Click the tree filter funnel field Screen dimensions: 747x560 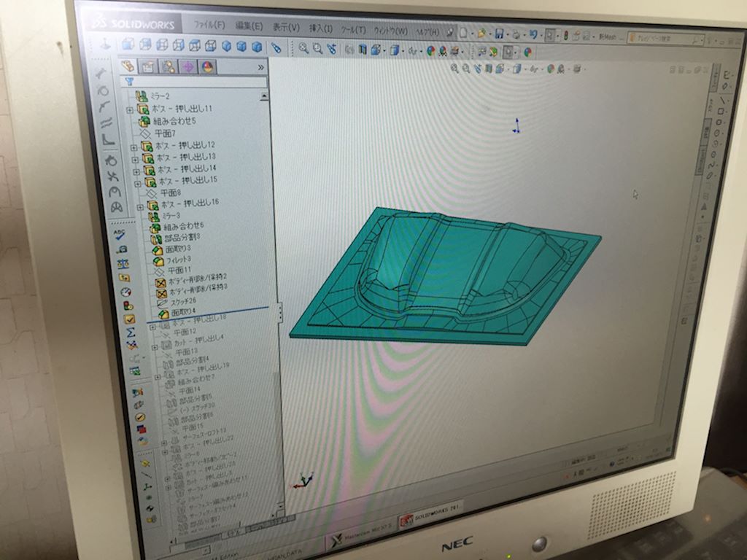click(193, 82)
